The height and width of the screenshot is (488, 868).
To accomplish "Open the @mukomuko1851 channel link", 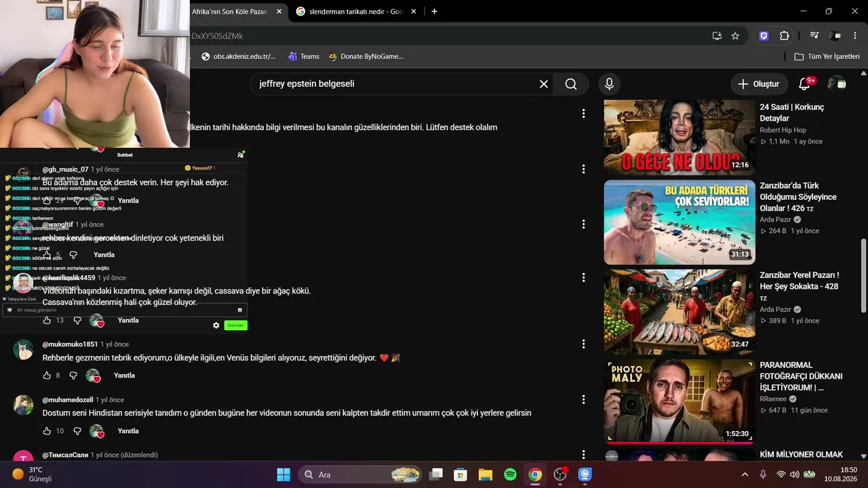I will click(x=71, y=344).
